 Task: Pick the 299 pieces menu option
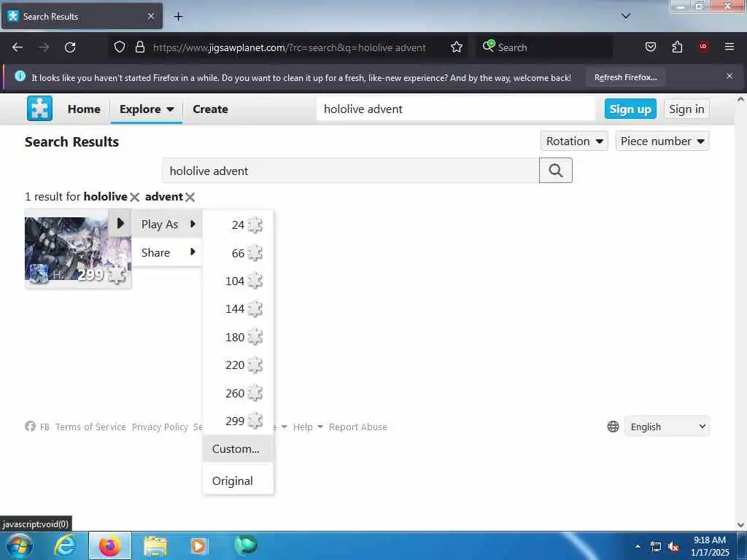coord(239,421)
